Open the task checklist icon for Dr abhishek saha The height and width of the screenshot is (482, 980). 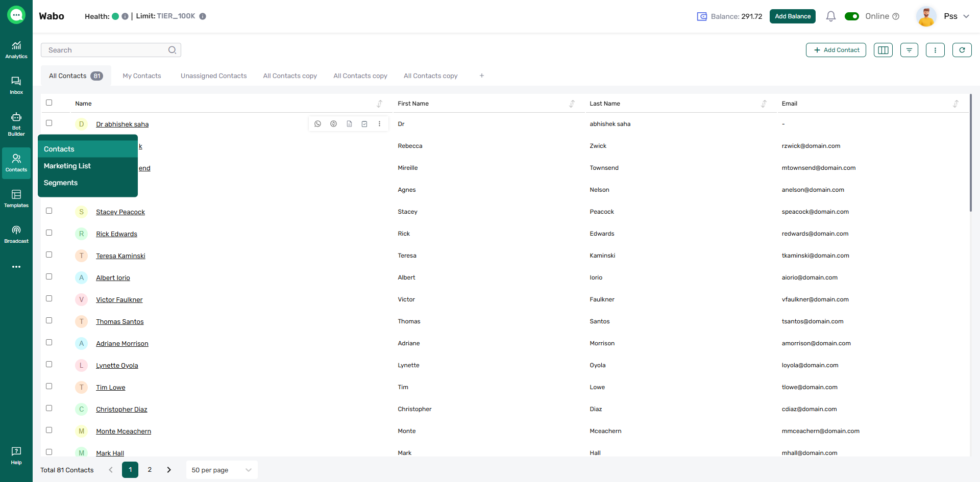pos(364,124)
